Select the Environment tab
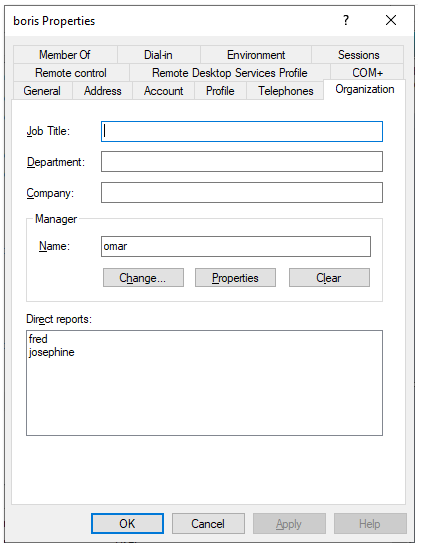Screen dimensions: 422x548 point(256,55)
